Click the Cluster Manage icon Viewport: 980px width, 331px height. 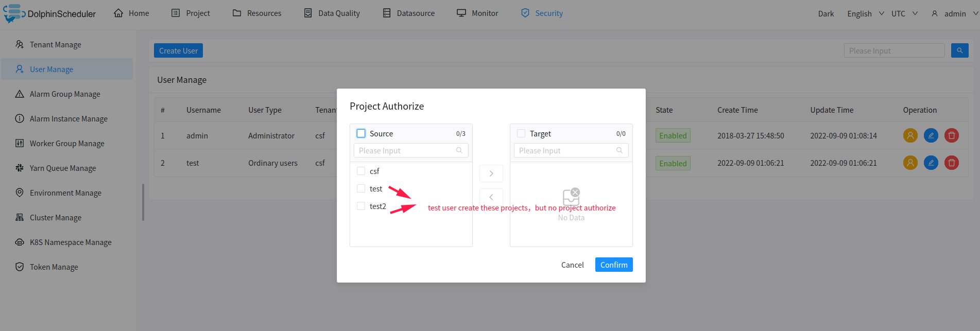click(x=20, y=217)
